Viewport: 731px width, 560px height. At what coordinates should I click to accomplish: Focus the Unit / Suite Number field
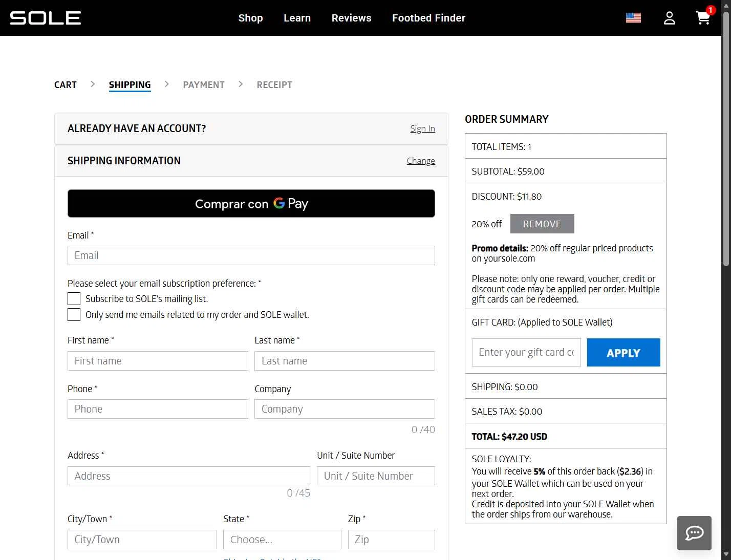tap(376, 476)
